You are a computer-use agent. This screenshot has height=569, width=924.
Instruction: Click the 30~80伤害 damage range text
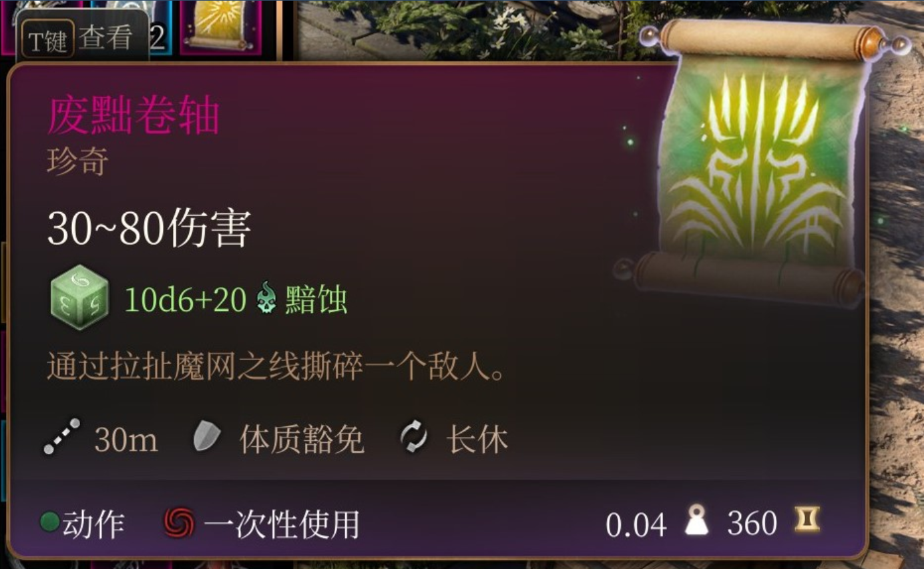click(149, 230)
